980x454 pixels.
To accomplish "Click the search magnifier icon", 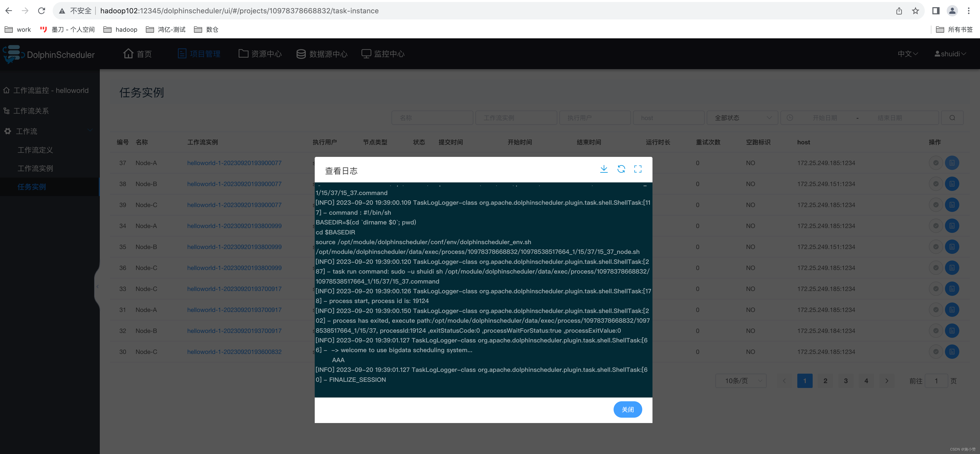I will coord(952,118).
